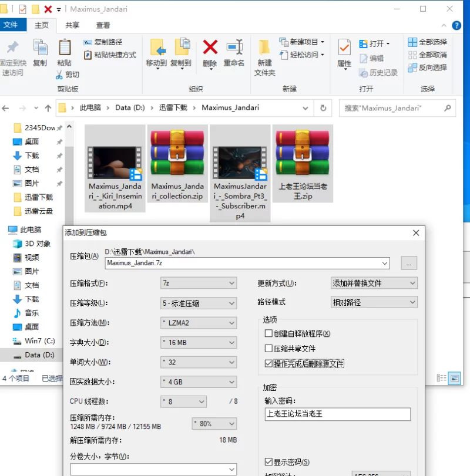Click 此电脑 in address breadcrumb
The height and width of the screenshot is (476, 470).
click(x=90, y=108)
